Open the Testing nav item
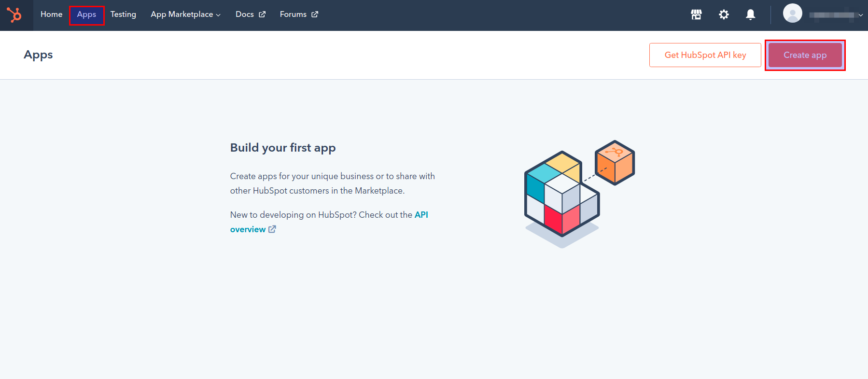 click(x=123, y=14)
